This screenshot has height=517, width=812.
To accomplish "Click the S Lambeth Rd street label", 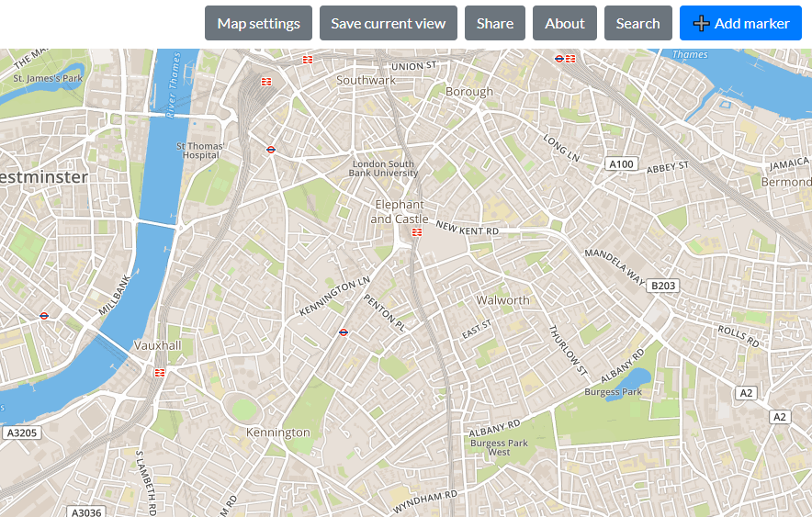I will coord(145,482).
